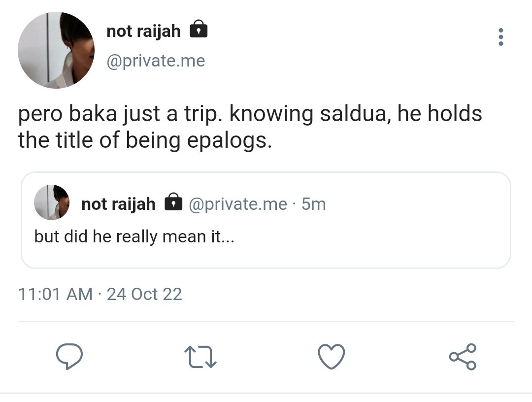Open the small avatar in quoted tweet

click(x=52, y=202)
